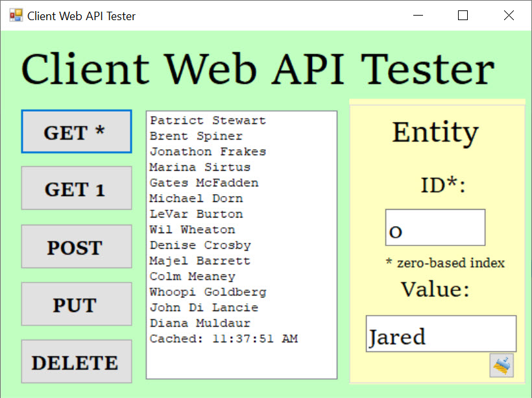
Task: Select Patrict Stewart in the list
Action: tap(208, 120)
